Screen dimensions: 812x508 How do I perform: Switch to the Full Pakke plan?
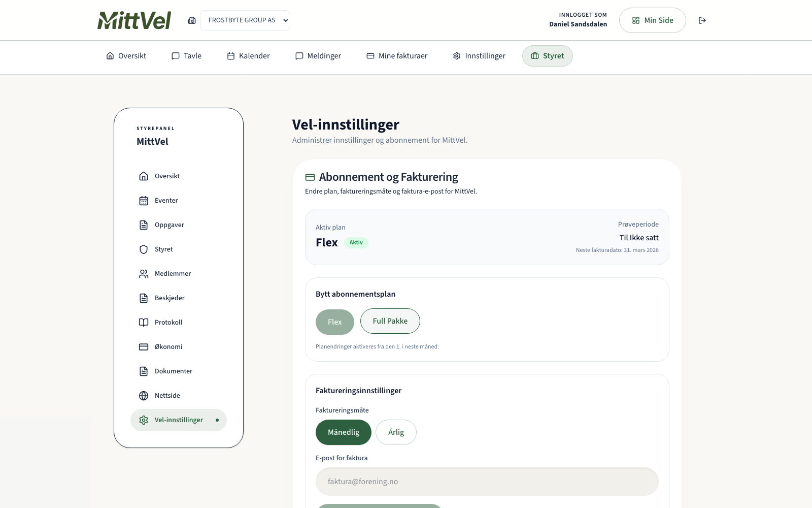click(390, 321)
